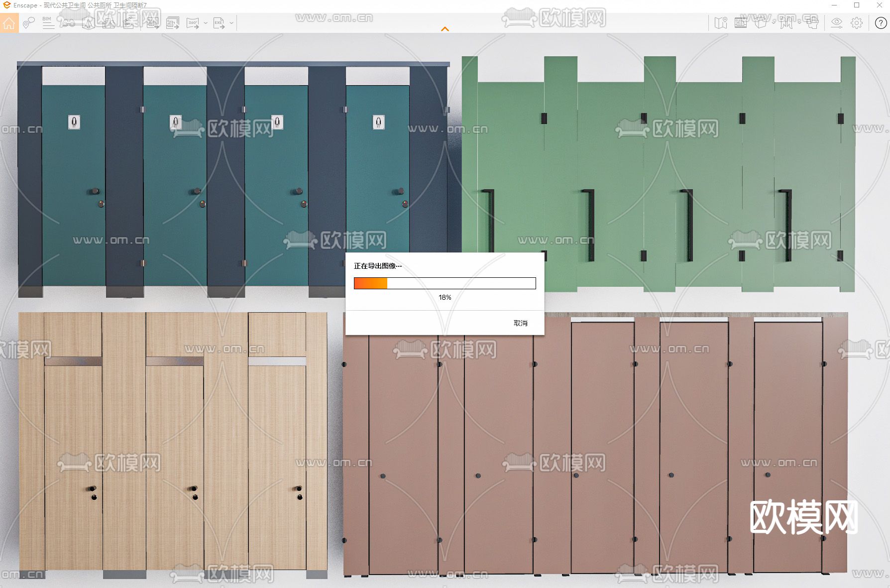
Task: Open general settings gear
Action: click(x=857, y=23)
